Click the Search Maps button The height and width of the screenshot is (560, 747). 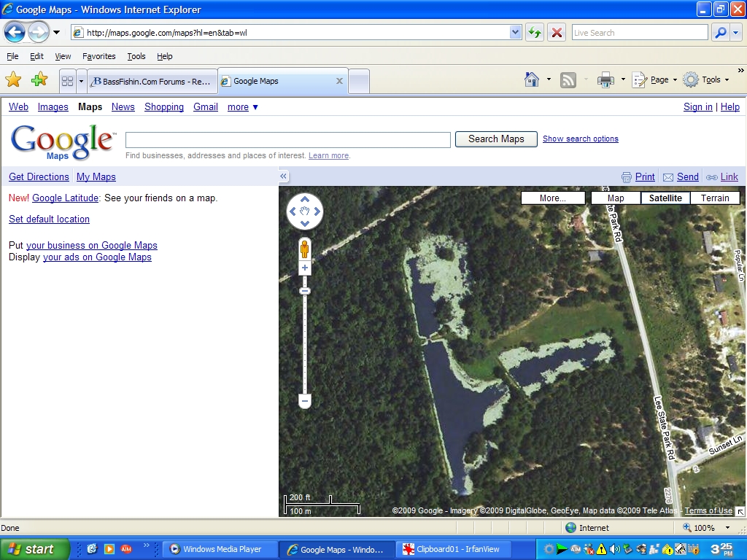pyautogui.click(x=496, y=139)
